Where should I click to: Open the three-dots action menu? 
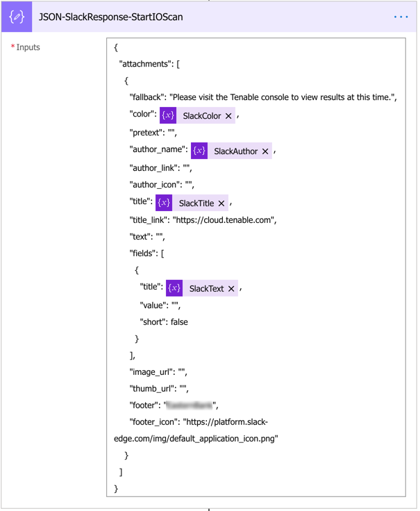click(401, 17)
